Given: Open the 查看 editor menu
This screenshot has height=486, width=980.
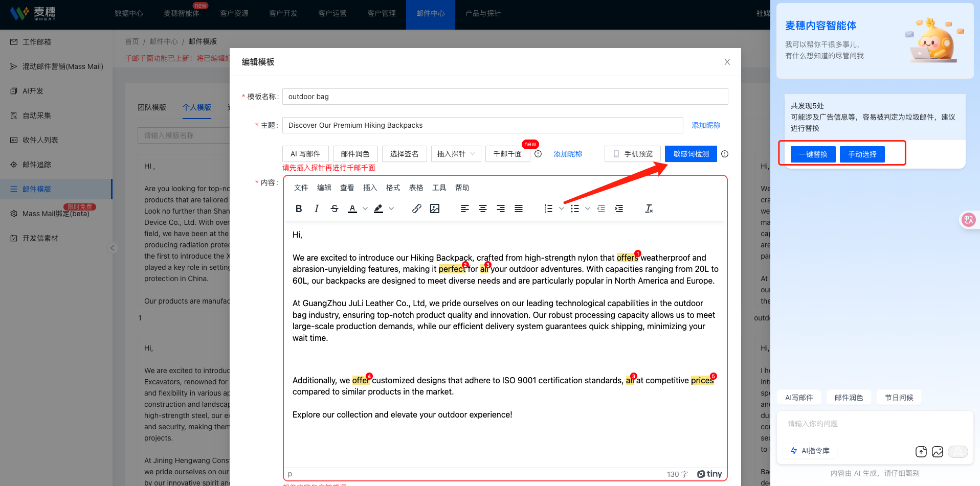Looking at the screenshot, I should [x=347, y=188].
